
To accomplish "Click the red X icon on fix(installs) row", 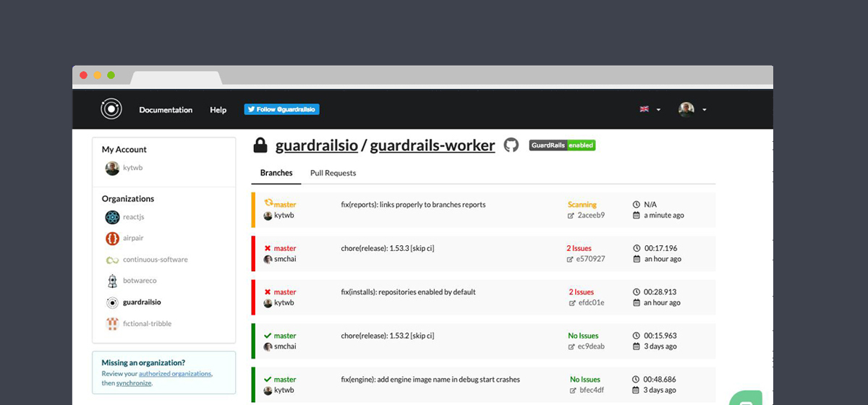I will click(268, 292).
